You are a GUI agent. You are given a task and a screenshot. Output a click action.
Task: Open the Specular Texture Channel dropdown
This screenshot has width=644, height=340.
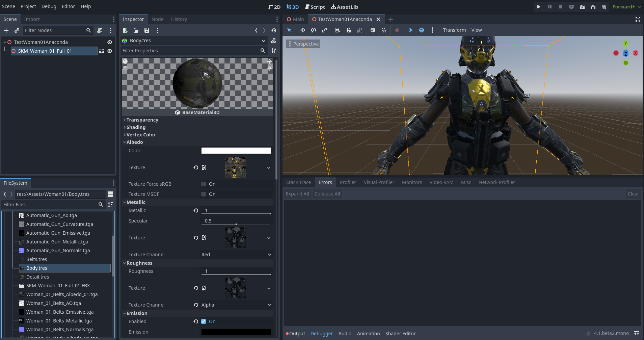tap(236, 254)
